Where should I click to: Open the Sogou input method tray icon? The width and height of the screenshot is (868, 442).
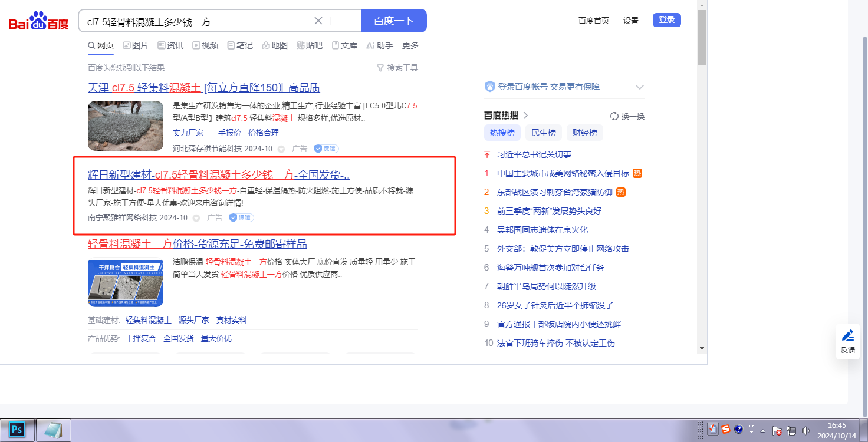pyautogui.click(x=726, y=430)
